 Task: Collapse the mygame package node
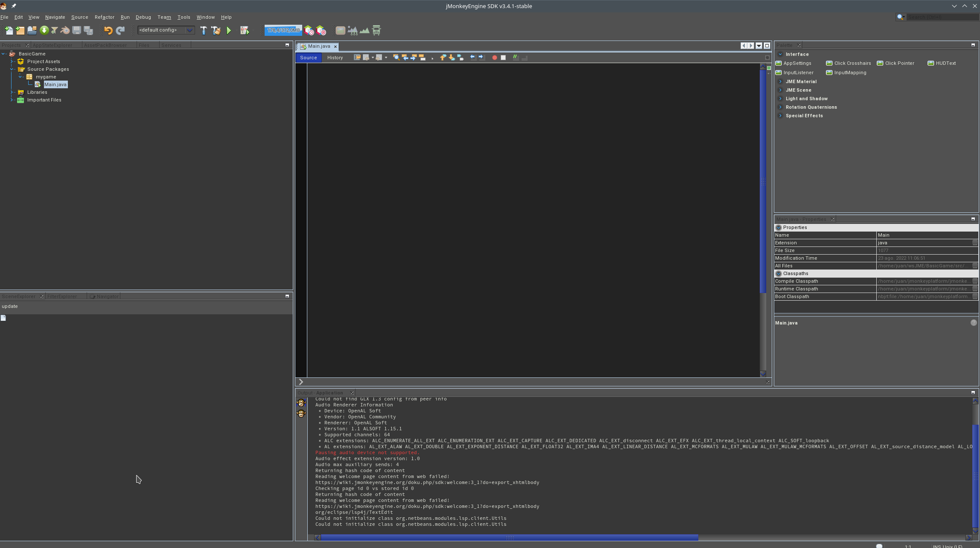click(x=21, y=77)
